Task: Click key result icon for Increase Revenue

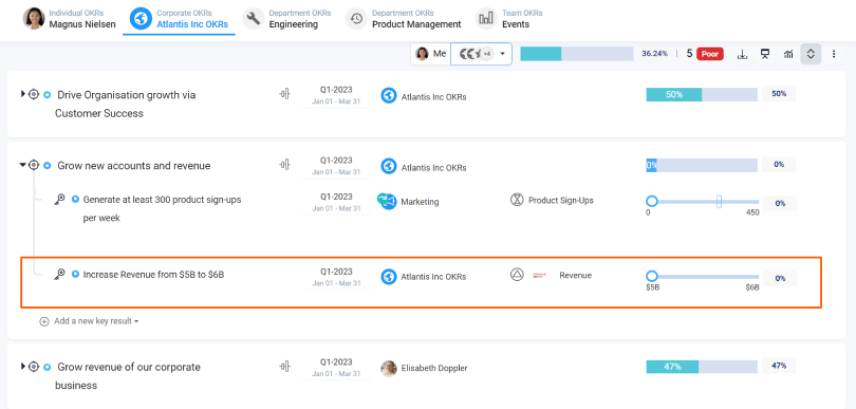Action: 60,274
